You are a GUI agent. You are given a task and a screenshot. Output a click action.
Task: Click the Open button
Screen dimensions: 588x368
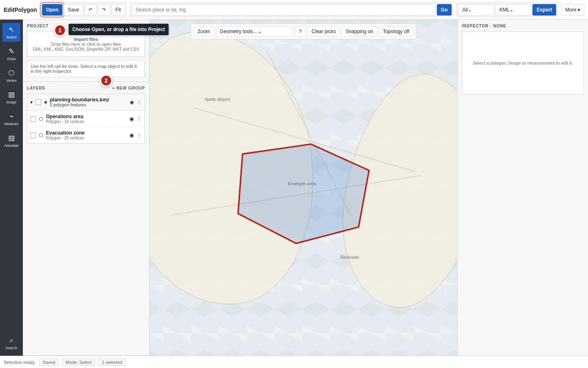coord(52,10)
